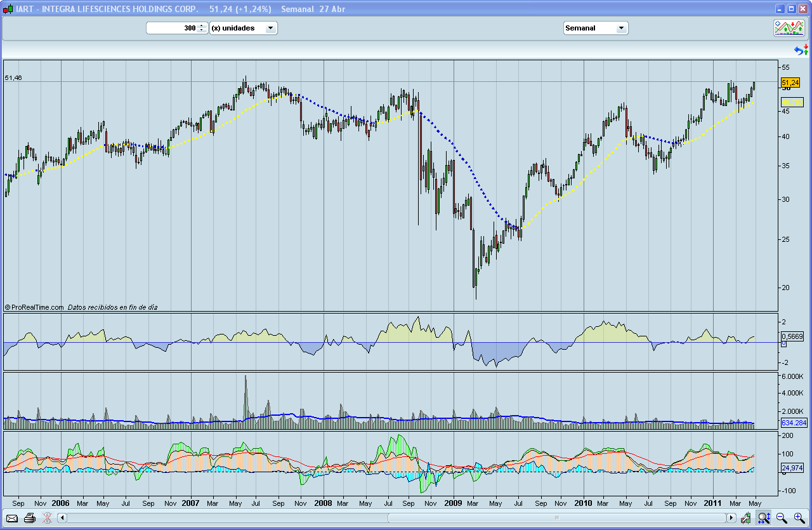Increase units with the spinner up arrow
This screenshot has height=530, width=812.
tap(202, 25)
